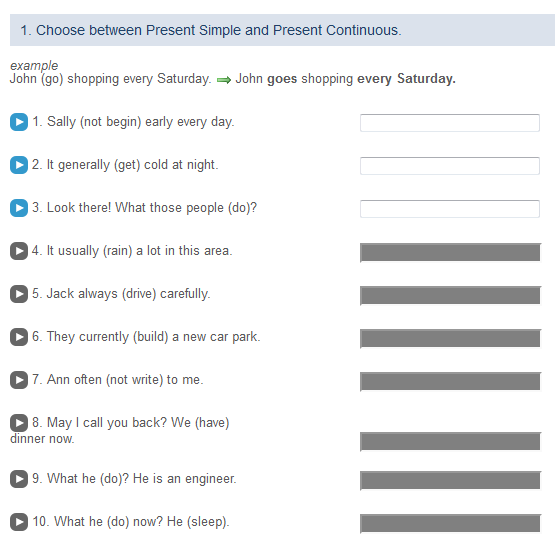This screenshot has width=555, height=549.
Task: Click the blue play icon beside 'It generally (get) cold'
Action: 19,165
